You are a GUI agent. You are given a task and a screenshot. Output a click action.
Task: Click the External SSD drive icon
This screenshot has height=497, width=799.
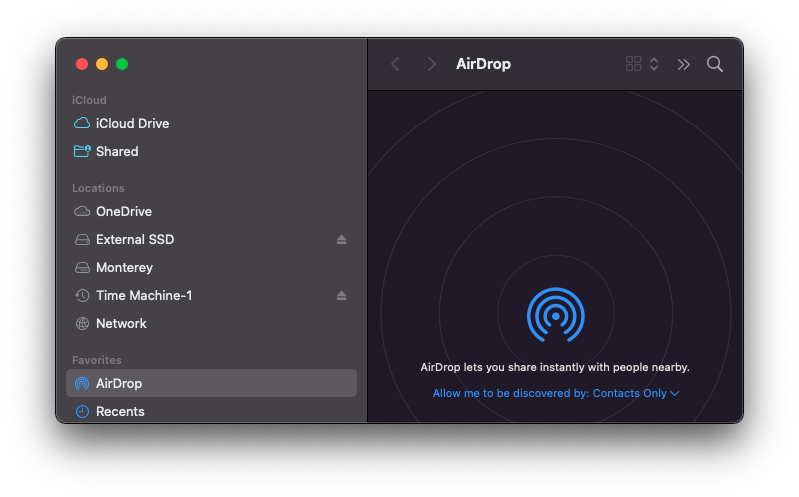pyautogui.click(x=82, y=240)
